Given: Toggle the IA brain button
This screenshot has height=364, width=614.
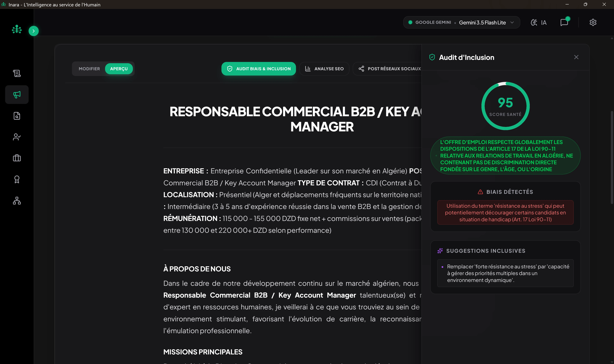Looking at the screenshot, I should coord(539,23).
